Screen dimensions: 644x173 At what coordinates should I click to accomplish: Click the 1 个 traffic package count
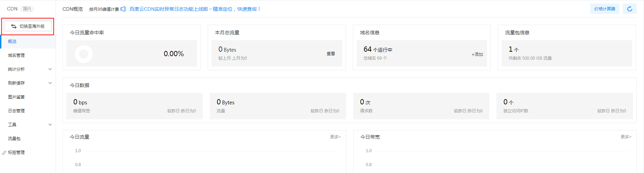[x=513, y=50]
